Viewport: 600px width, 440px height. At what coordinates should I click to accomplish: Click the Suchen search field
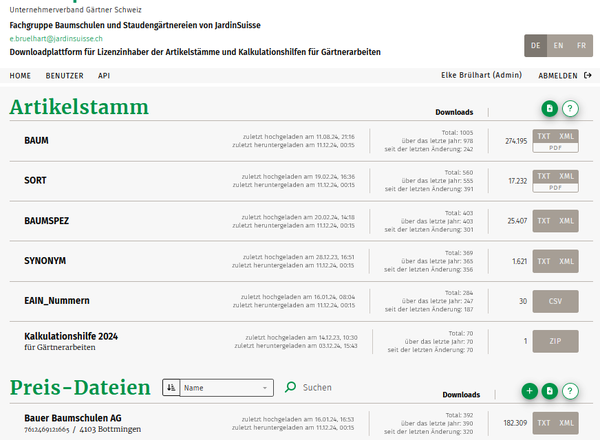[318, 388]
